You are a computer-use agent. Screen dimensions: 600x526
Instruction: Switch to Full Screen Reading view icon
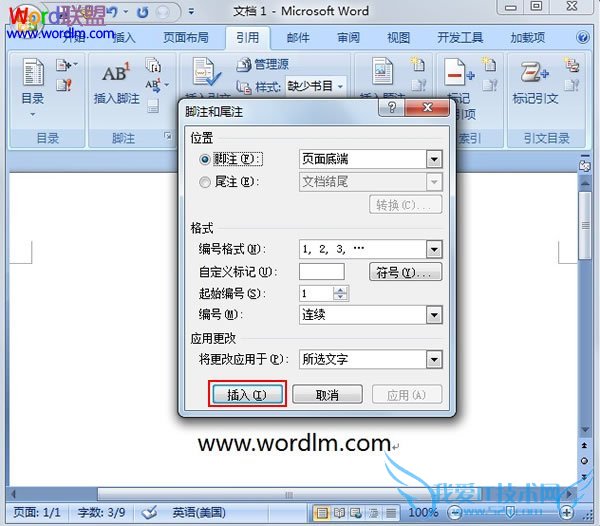point(339,513)
